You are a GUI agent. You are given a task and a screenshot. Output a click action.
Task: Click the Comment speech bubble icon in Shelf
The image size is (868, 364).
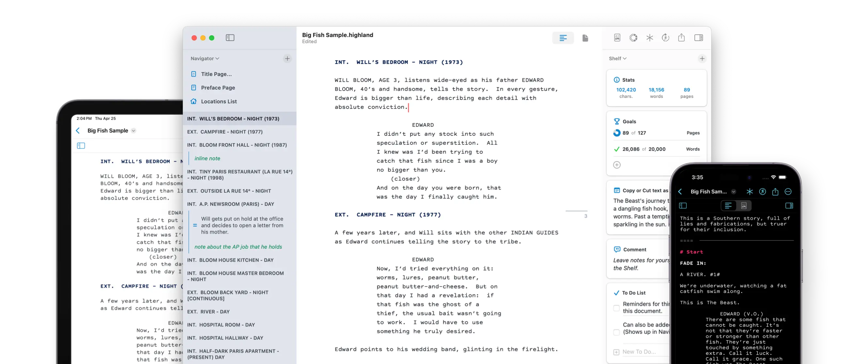617,250
